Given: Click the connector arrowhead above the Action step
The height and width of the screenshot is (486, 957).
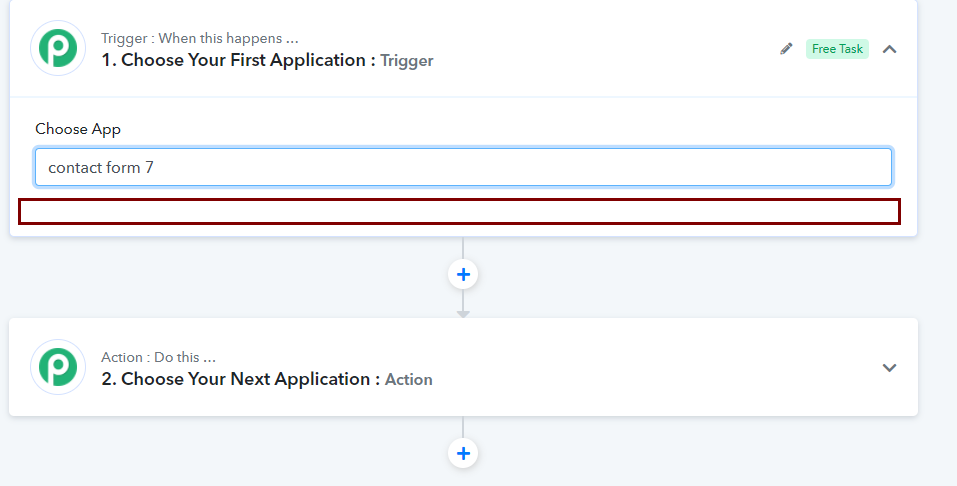Looking at the screenshot, I should pos(463,314).
